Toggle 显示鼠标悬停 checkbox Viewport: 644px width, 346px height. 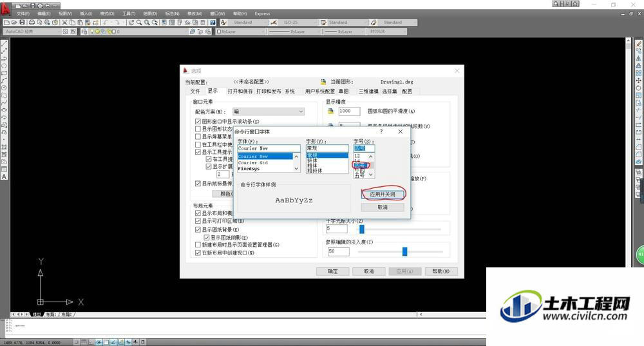click(198, 184)
